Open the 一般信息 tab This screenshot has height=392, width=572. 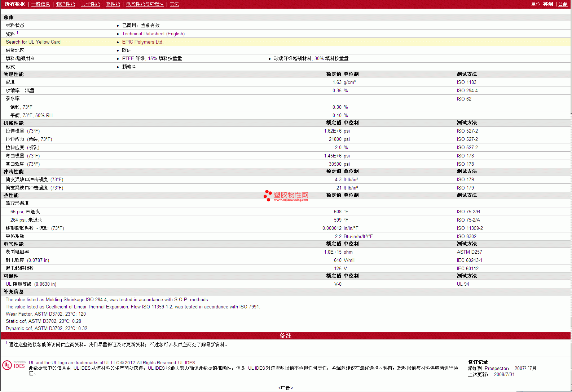40,4
